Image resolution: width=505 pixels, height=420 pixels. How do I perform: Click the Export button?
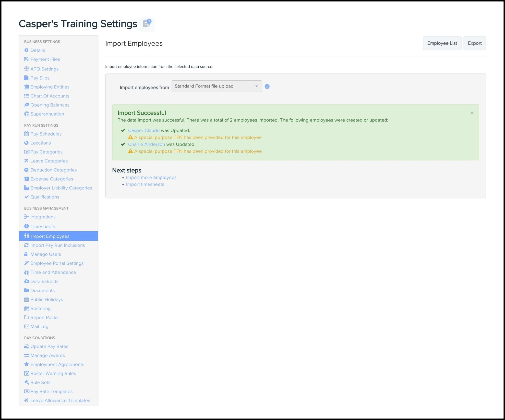point(474,43)
